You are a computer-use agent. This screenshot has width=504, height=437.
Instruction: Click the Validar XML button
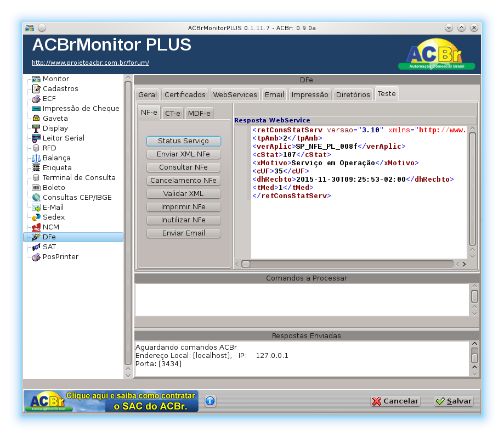click(184, 194)
